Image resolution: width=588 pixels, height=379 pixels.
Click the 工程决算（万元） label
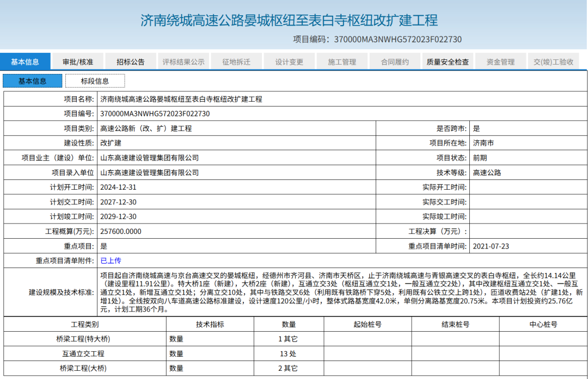438,232
